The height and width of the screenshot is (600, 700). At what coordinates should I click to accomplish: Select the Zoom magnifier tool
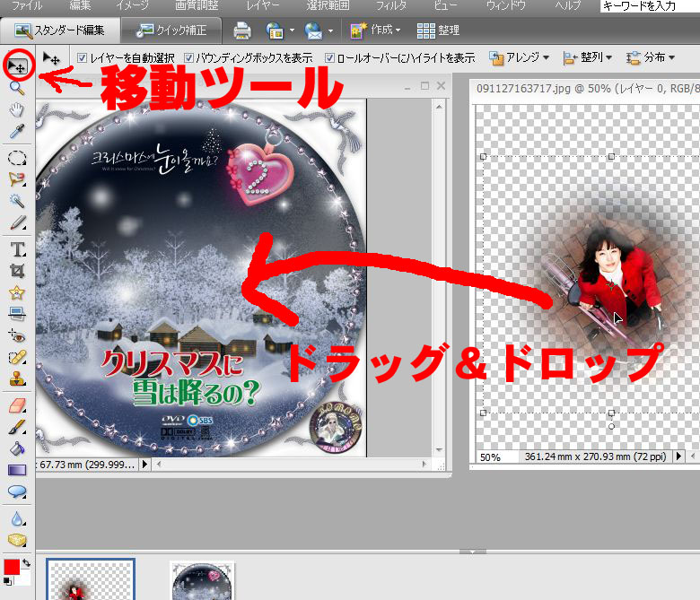coord(17,88)
